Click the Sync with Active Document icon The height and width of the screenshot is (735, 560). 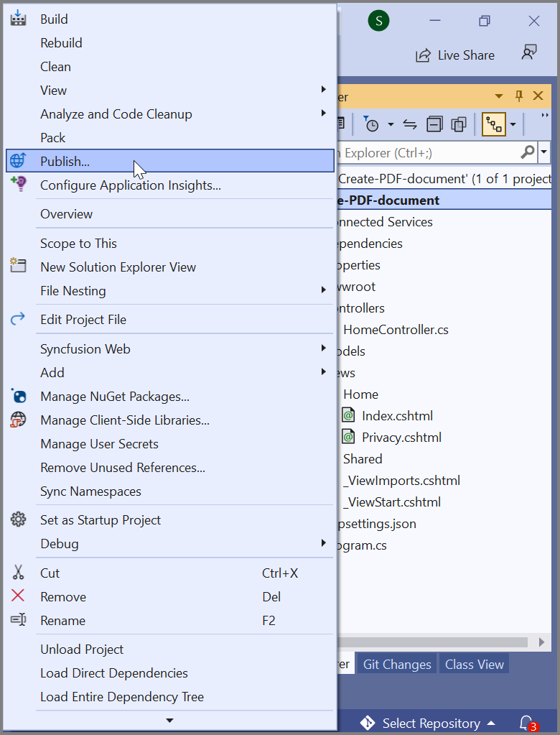[409, 124]
